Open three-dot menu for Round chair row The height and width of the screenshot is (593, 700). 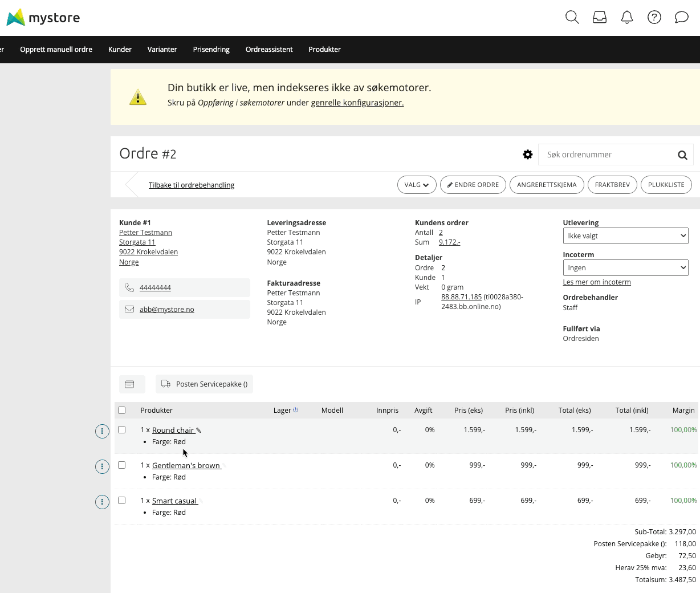point(102,432)
